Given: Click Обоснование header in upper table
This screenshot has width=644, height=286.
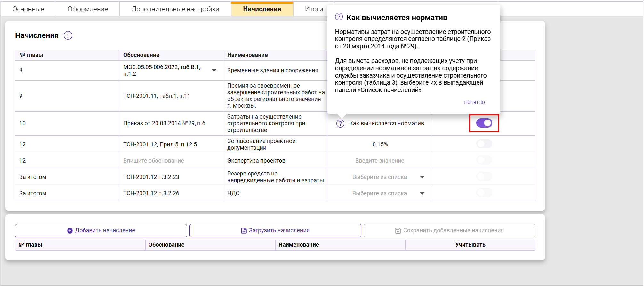Looking at the screenshot, I should tap(171, 55).
